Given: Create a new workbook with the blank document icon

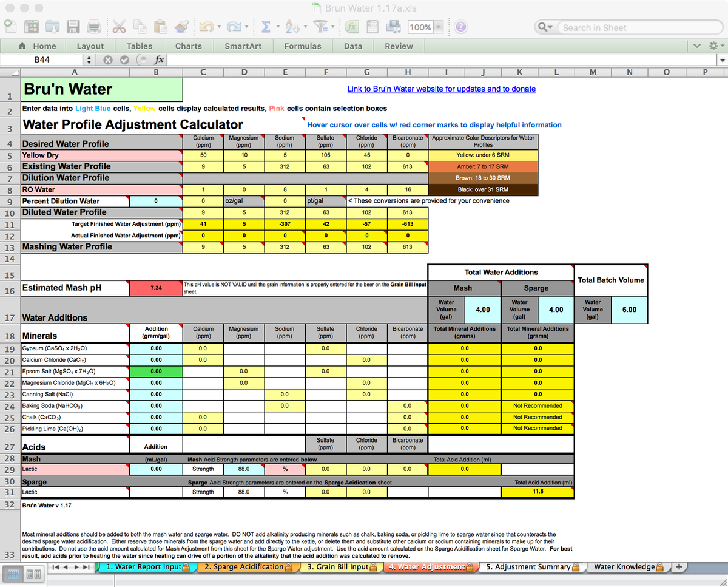Looking at the screenshot, I should pos(10,27).
